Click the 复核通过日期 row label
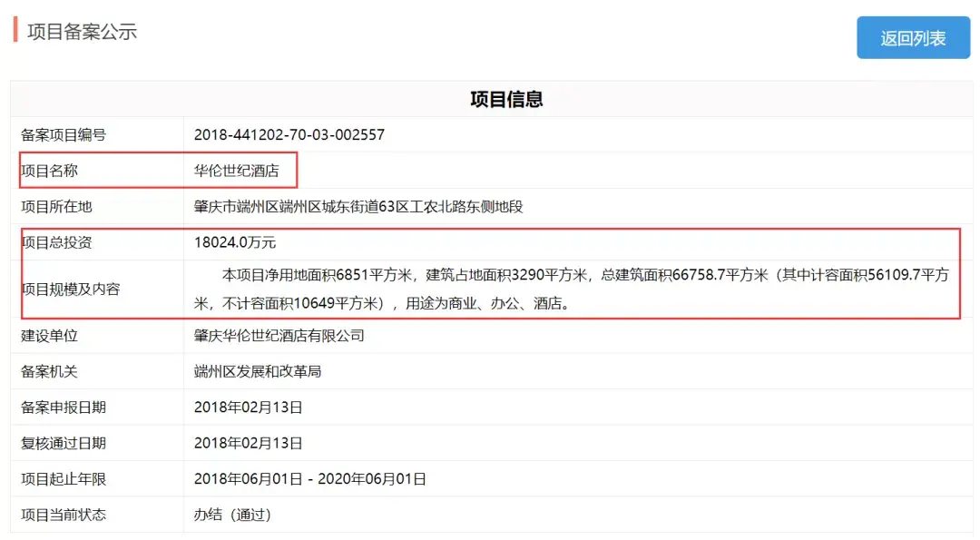980x540 pixels. pyautogui.click(x=64, y=443)
